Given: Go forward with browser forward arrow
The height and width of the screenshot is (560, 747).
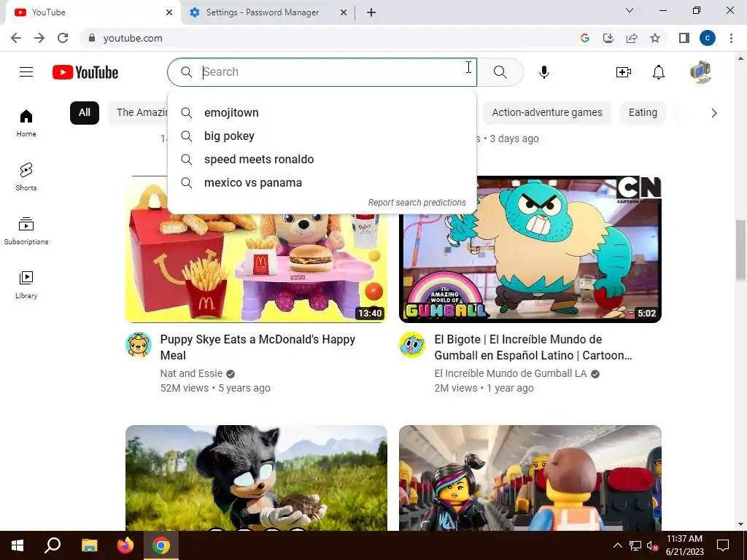Looking at the screenshot, I should pyautogui.click(x=39, y=38).
